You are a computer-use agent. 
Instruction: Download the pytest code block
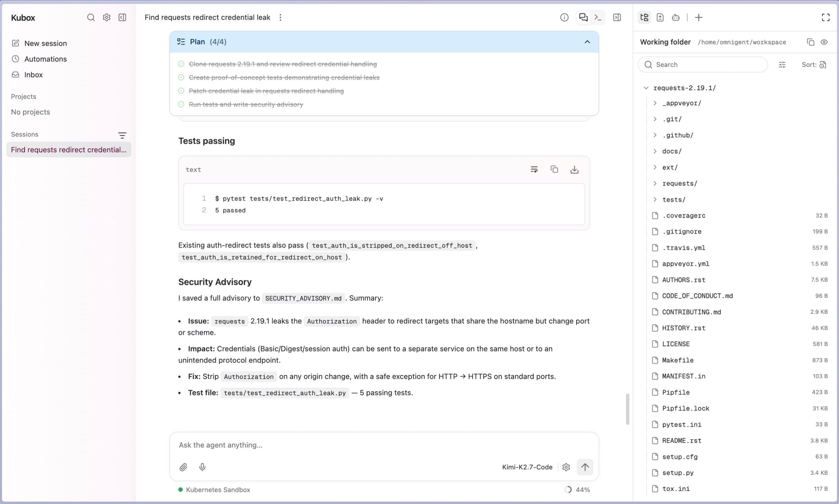pyautogui.click(x=574, y=170)
